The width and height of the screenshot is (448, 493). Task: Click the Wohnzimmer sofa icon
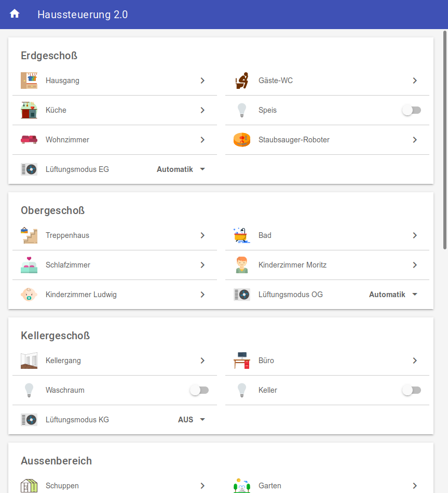tap(29, 140)
